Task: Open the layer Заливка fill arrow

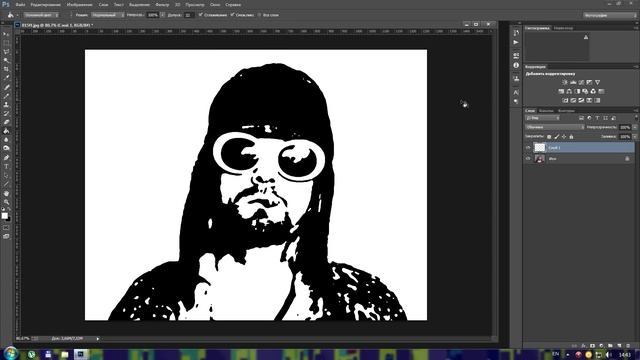Action: tap(635, 137)
